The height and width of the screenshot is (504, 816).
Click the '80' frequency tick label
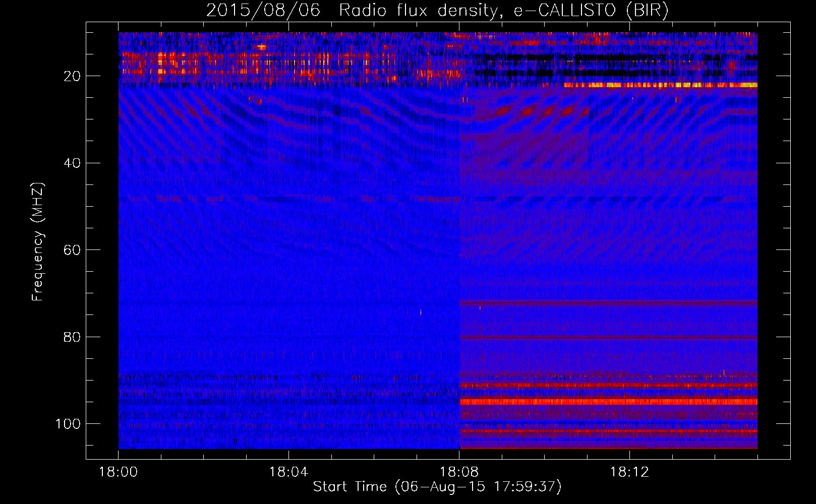click(73, 337)
